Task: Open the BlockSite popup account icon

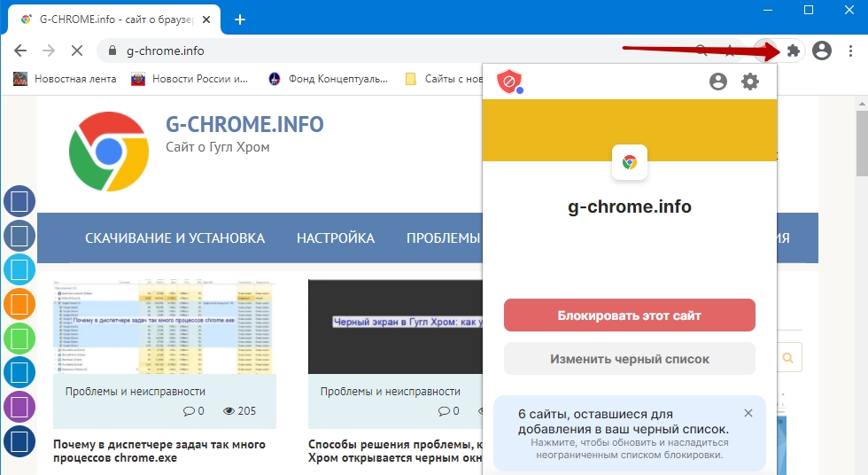Action: pos(718,82)
